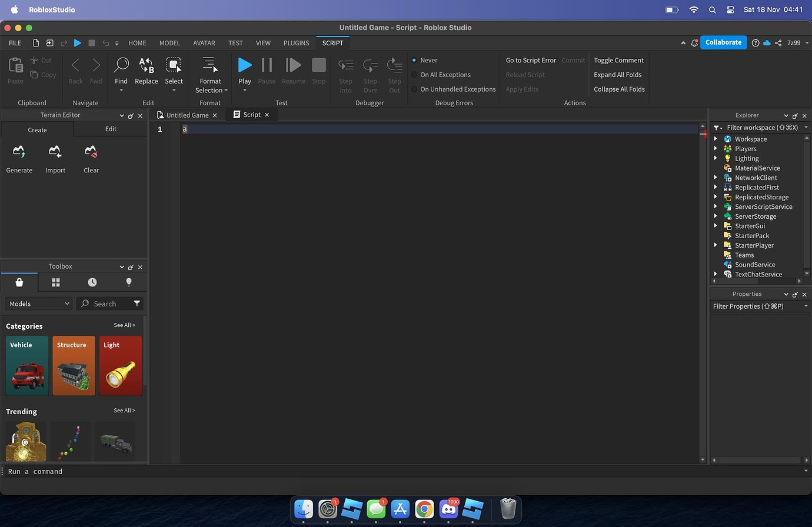Click the Collaborate button

(723, 42)
